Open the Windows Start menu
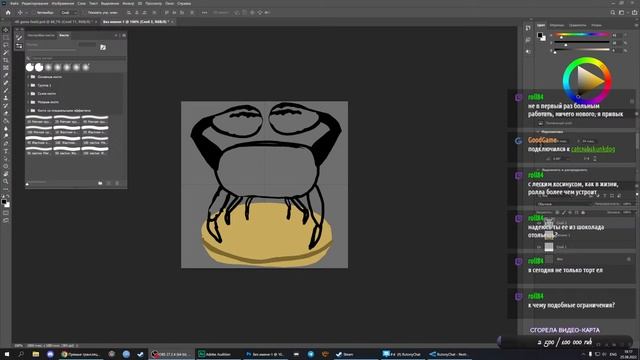 click(7, 354)
